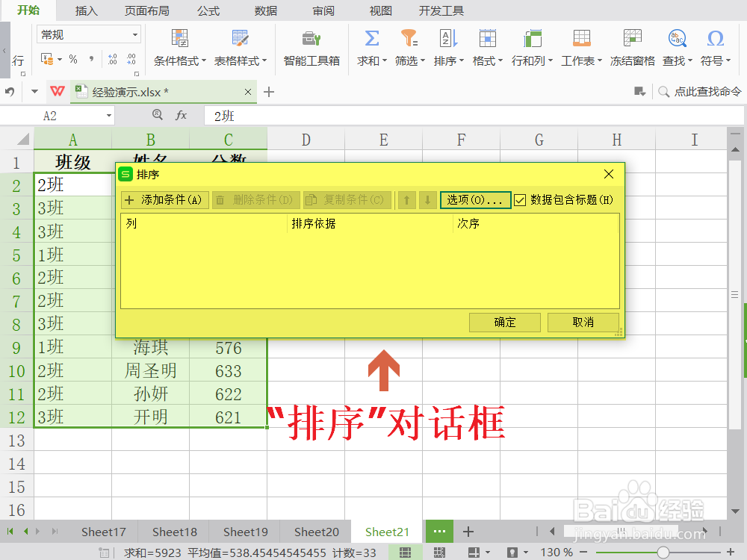Click the Symbol omega (符号) icon

click(715, 38)
